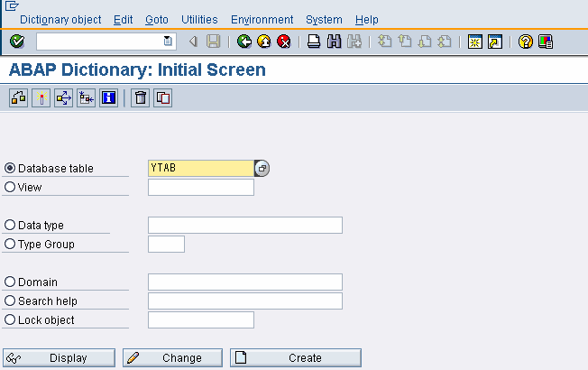Viewport: 588px width, 370px height.
Task: Open Help with the question mark icon
Action: [526, 42]
